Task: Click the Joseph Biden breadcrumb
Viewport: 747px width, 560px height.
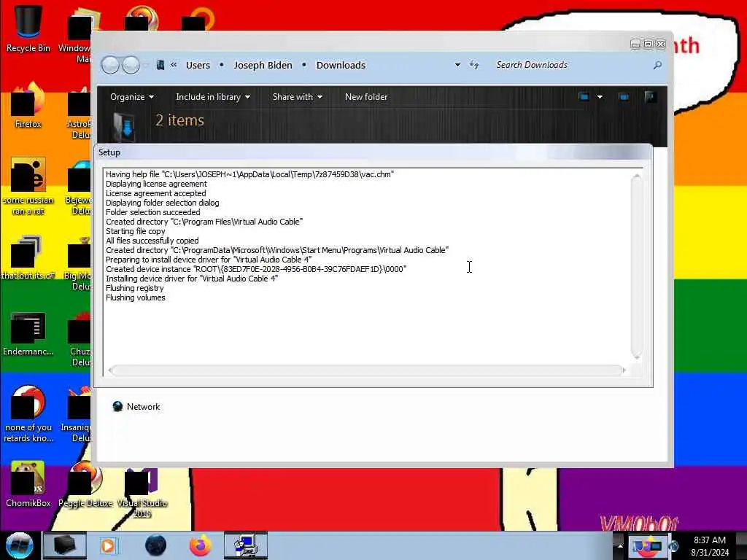Action: click(x=263, y=65)
